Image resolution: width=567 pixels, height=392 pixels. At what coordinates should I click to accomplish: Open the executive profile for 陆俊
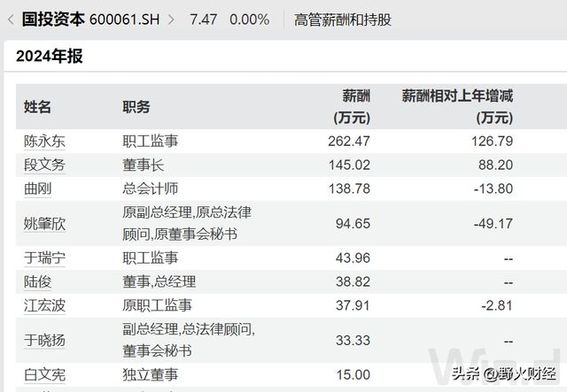(x=37, y=282)
